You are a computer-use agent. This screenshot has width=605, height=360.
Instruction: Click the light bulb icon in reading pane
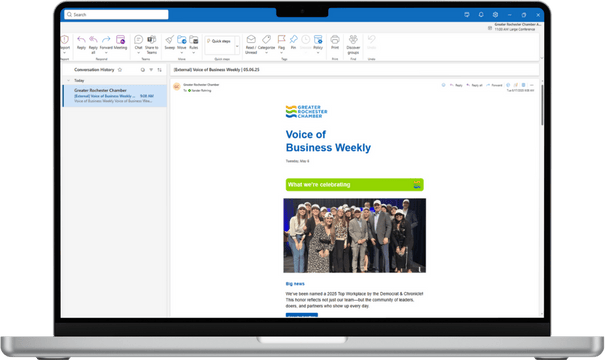coord(443,85)
